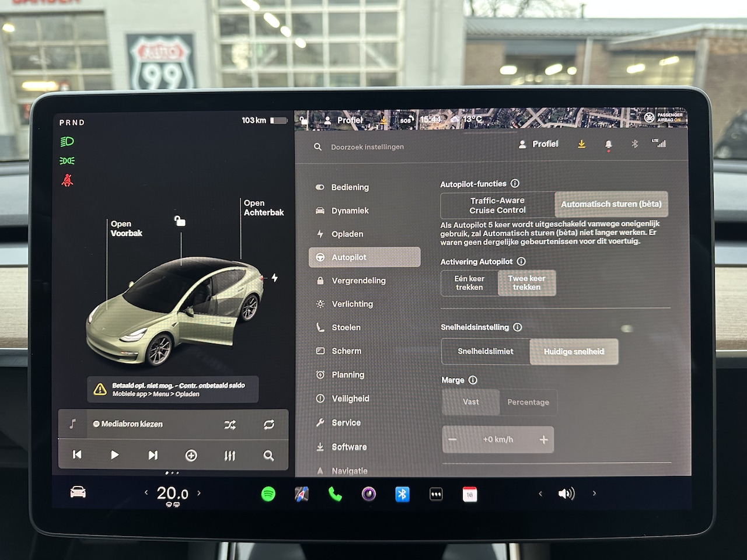Open the calendar app icon

tap(470, 494)
